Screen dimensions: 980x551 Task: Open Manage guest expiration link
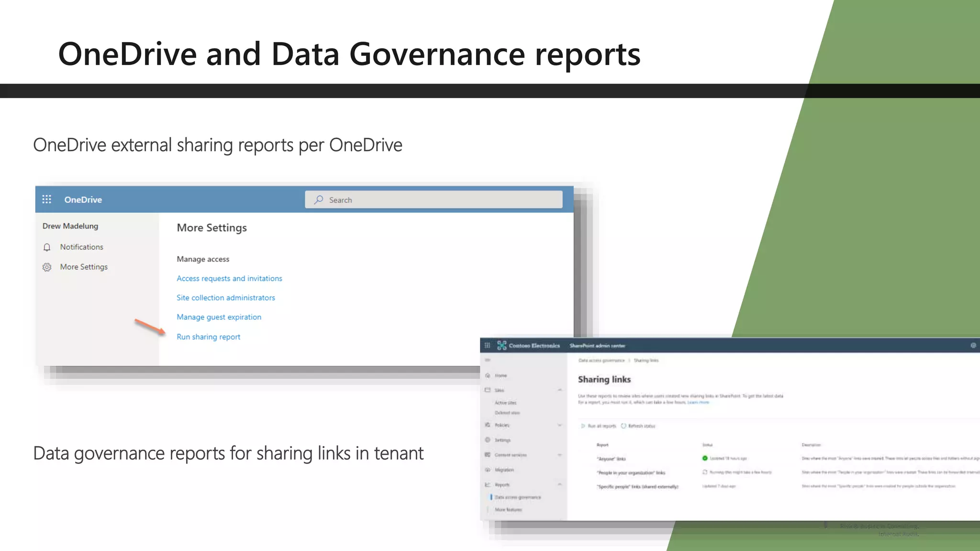219,317
